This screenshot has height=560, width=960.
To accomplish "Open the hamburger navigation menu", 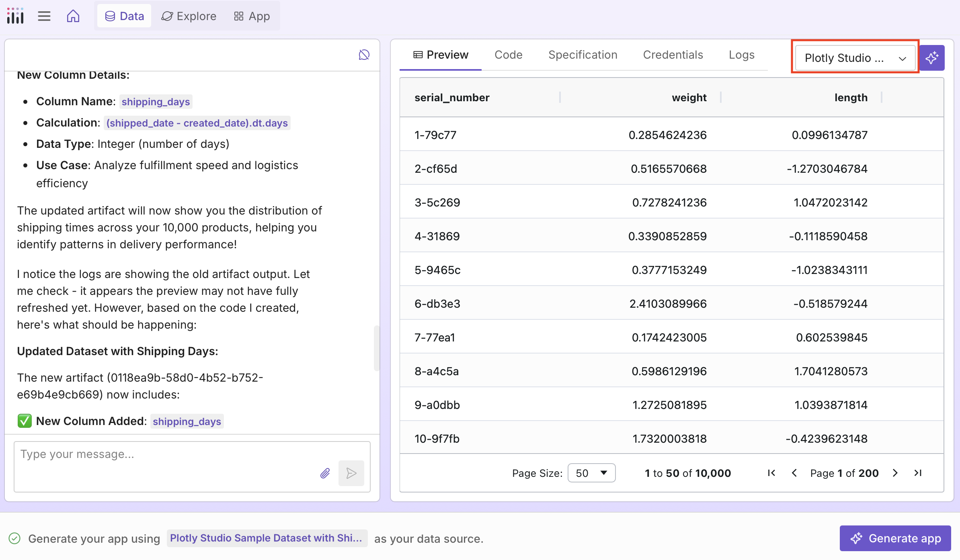I will coord(44,16).
